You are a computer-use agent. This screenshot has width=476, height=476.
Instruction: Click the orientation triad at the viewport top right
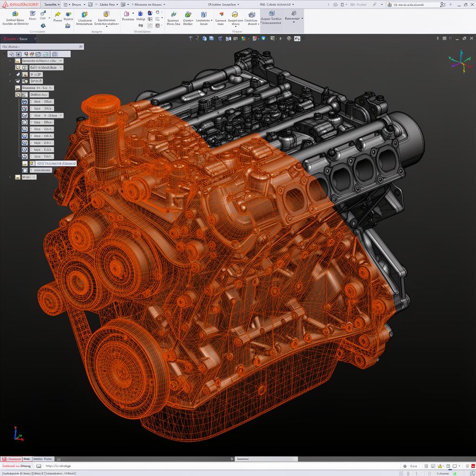tap(461, 62)
